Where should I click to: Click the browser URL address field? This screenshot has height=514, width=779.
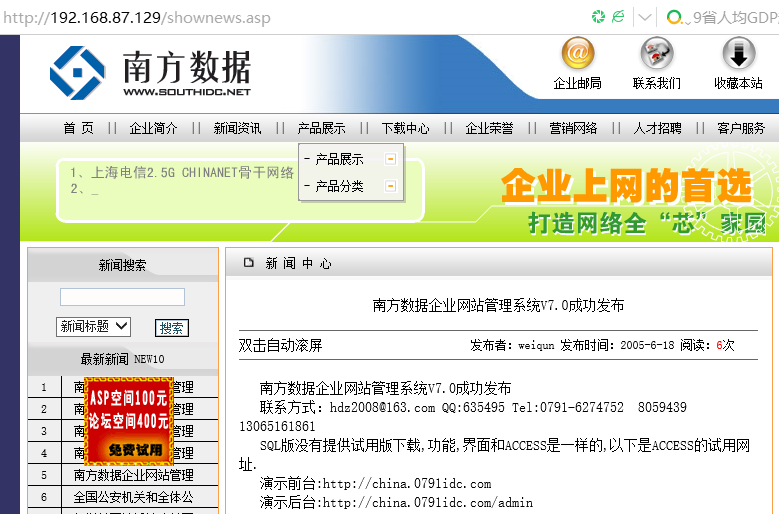pyautogui.click(x=137, y=17)
